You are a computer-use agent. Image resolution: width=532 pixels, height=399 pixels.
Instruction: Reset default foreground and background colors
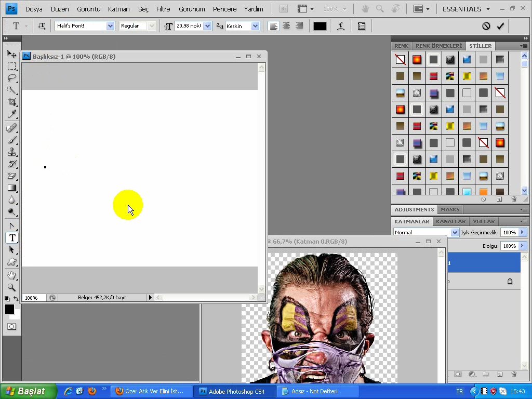pos(7,299)
